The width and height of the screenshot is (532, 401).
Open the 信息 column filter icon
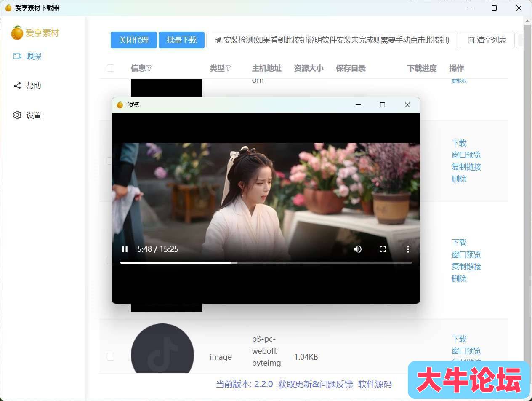149,68
